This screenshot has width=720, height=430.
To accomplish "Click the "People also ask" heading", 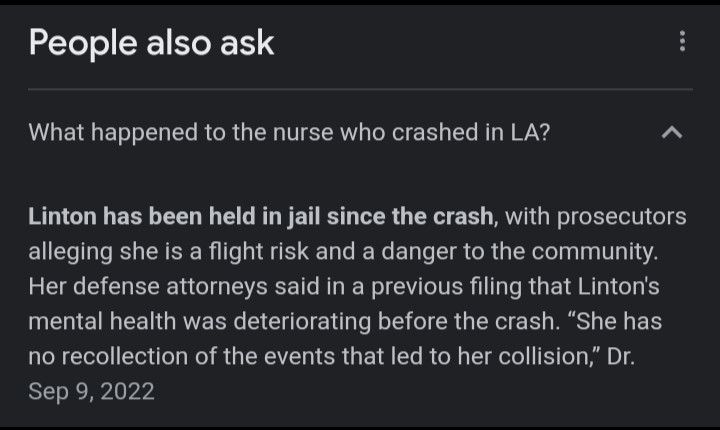I will tap(151, 42).
